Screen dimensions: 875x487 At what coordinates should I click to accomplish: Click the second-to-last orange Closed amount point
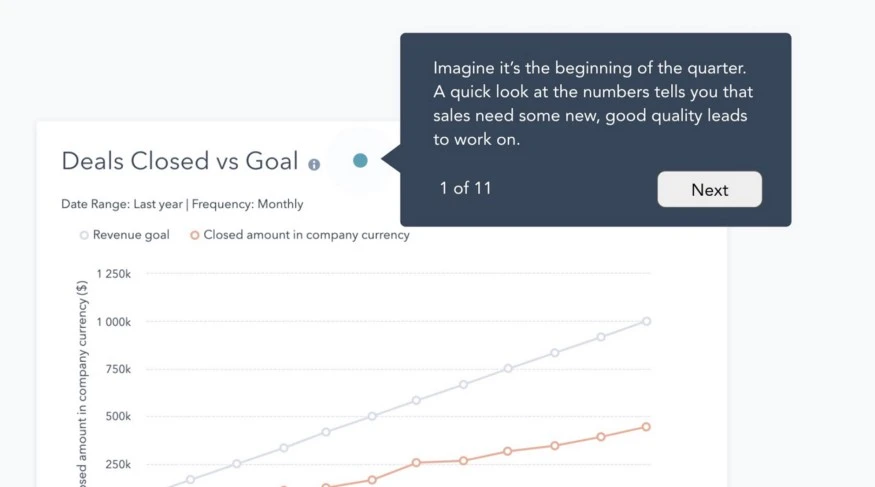coord(601,437)
